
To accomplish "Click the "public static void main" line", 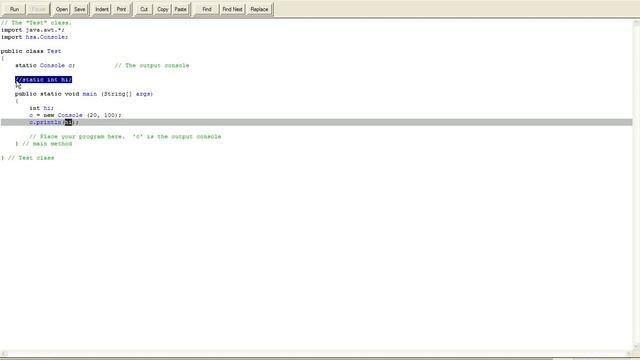I will (x=84, y=94).
